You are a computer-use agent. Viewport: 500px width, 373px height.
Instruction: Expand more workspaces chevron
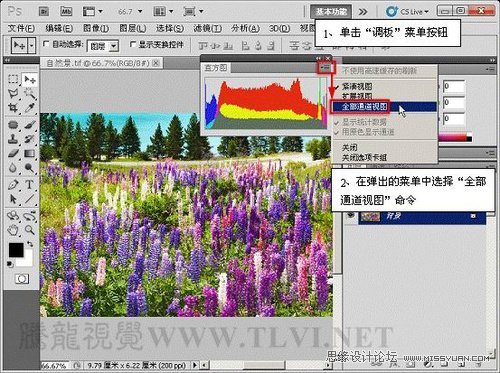[363, 12]
